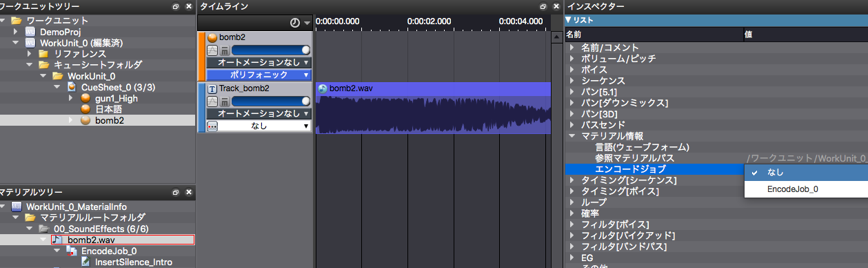Click the DemoProj work unit icon
Screen dimensions: 868x268
pos(30,31)
